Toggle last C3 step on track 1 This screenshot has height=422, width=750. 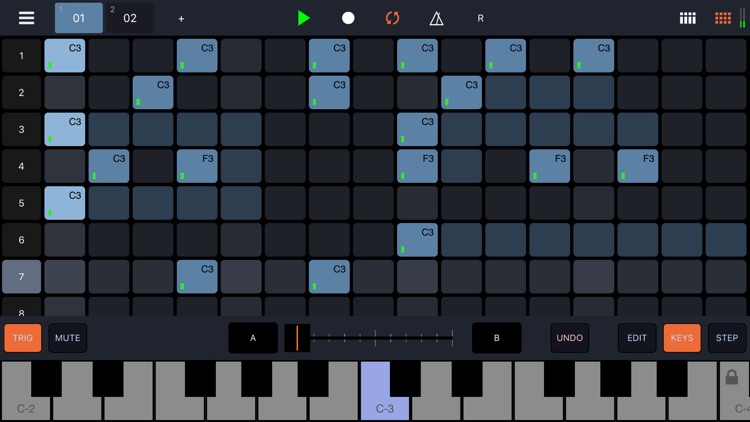[x=594, y=56]
